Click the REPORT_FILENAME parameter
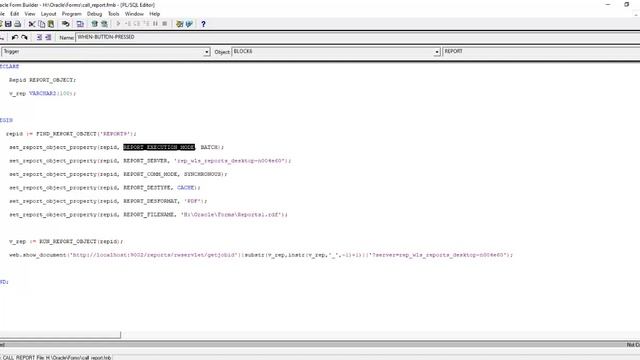 point(149,214)
